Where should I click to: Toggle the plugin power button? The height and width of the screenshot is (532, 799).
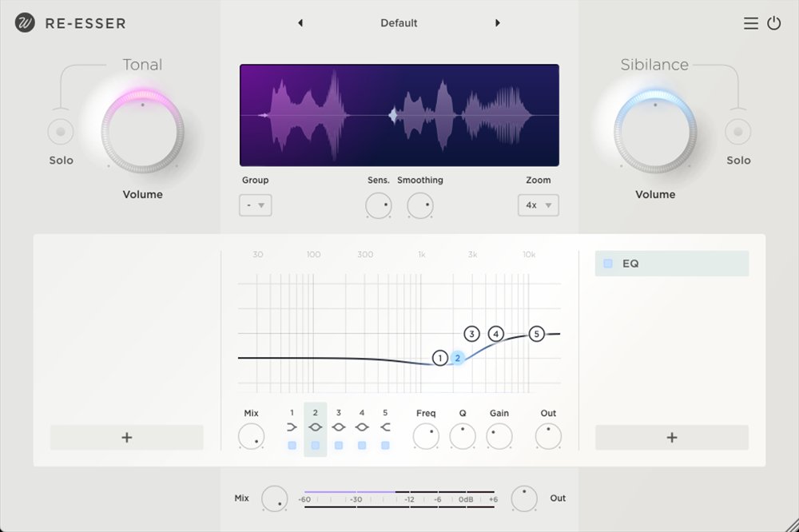coord(774,23)
